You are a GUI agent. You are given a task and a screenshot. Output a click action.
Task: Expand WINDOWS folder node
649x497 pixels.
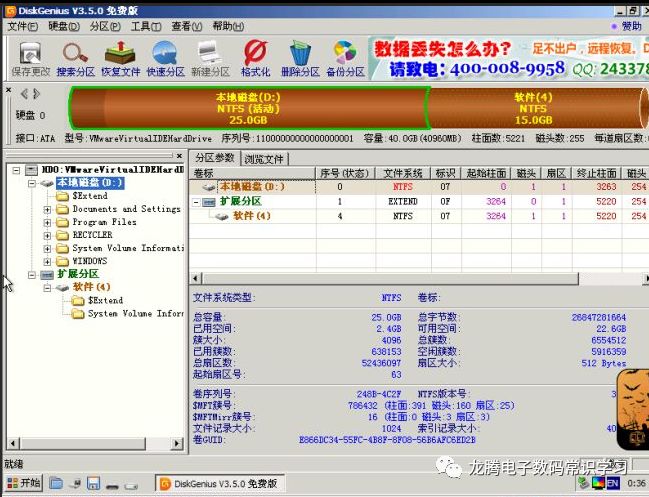tap(47, 262)
